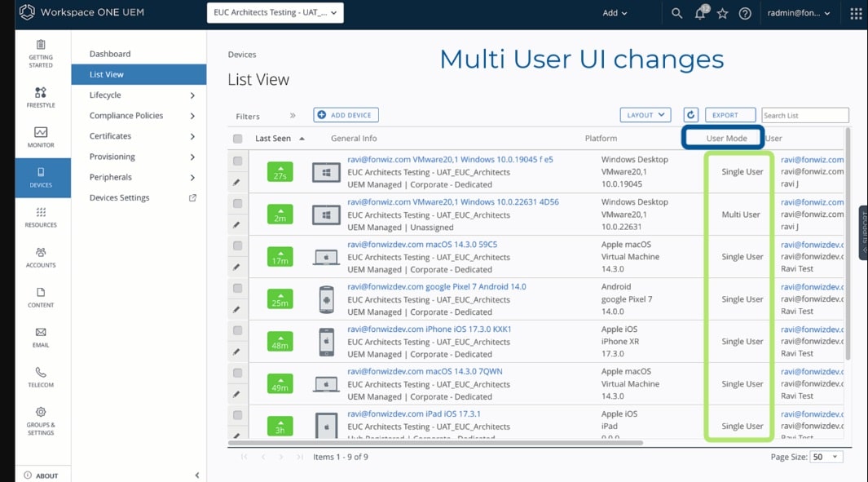868x482 pixels.
Task: Open the notifications bell
Action: 701,13
